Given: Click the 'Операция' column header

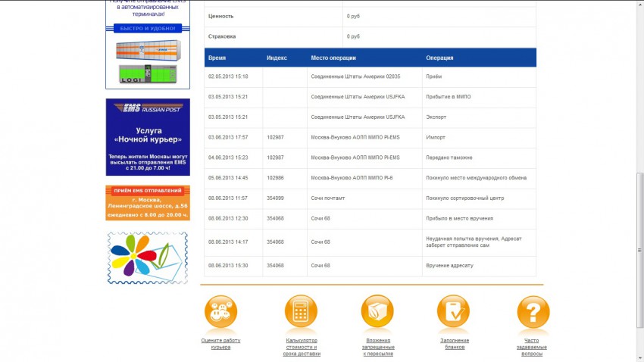Looking at the screenshot, I should [x=439, y=58].
